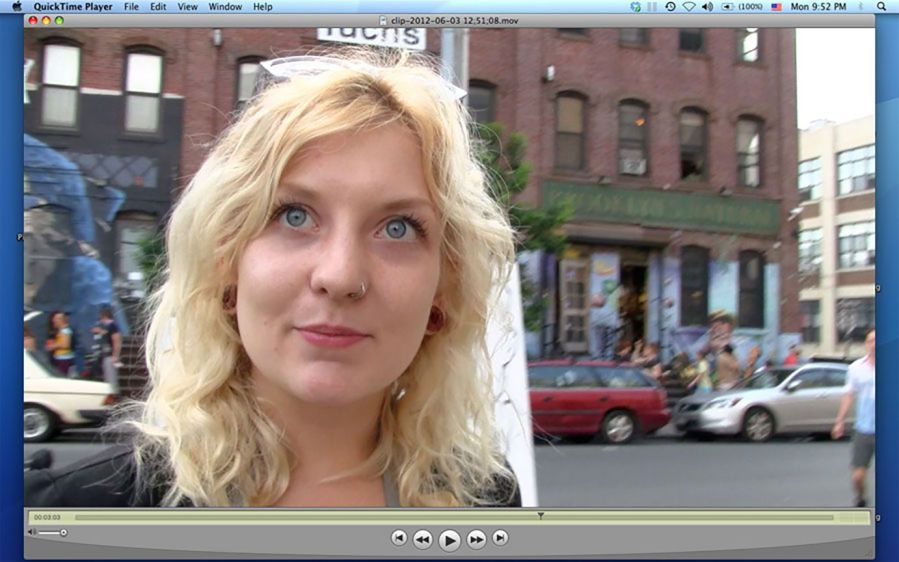Open Spotlight search
Viewport: 899px width, 562px height.
[x=883, y=7]
